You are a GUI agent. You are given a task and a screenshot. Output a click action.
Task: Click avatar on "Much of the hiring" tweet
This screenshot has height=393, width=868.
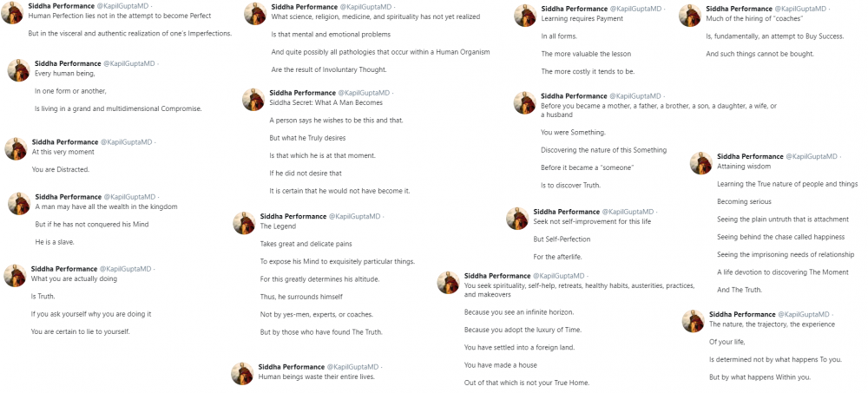(691, 16)
